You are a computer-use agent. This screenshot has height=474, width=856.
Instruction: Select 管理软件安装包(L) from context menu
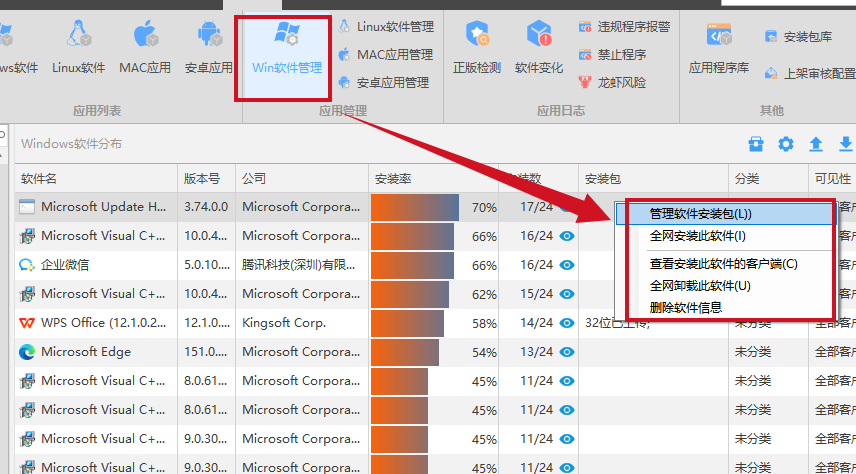coord(725,214)
